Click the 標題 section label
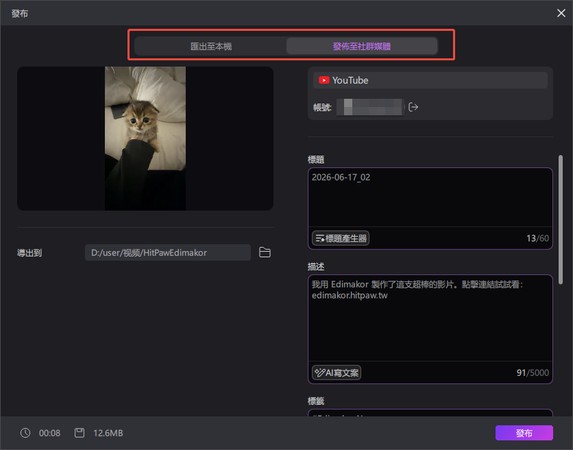This screenshot has height=450, width=573. [x=316, y=159]
